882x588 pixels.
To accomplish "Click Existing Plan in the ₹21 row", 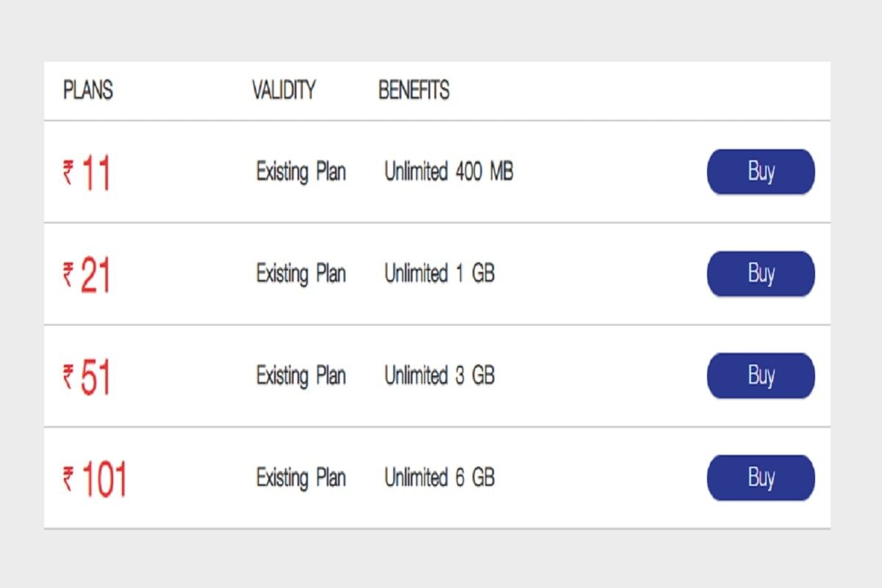I will point(301,273).
